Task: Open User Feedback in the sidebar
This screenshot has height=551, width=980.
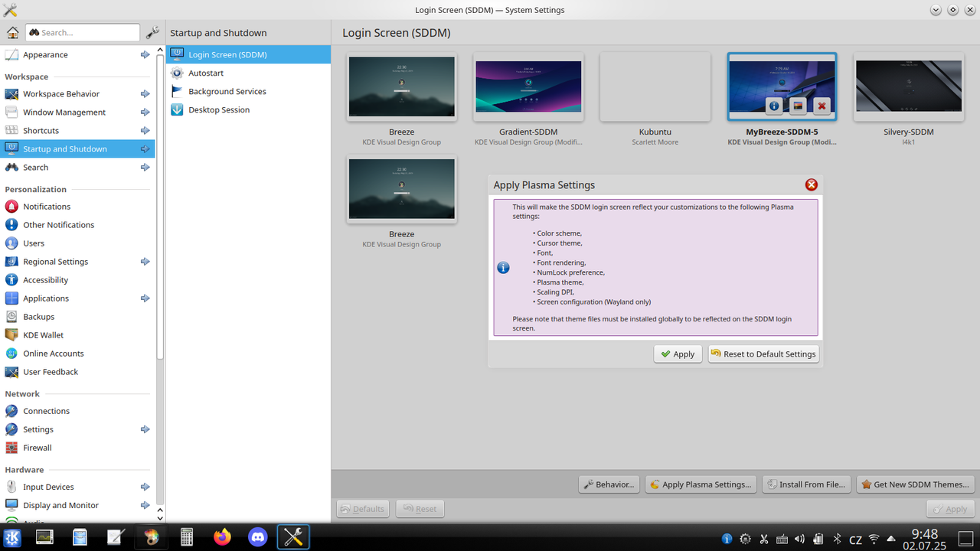Action: click(77, 371)
